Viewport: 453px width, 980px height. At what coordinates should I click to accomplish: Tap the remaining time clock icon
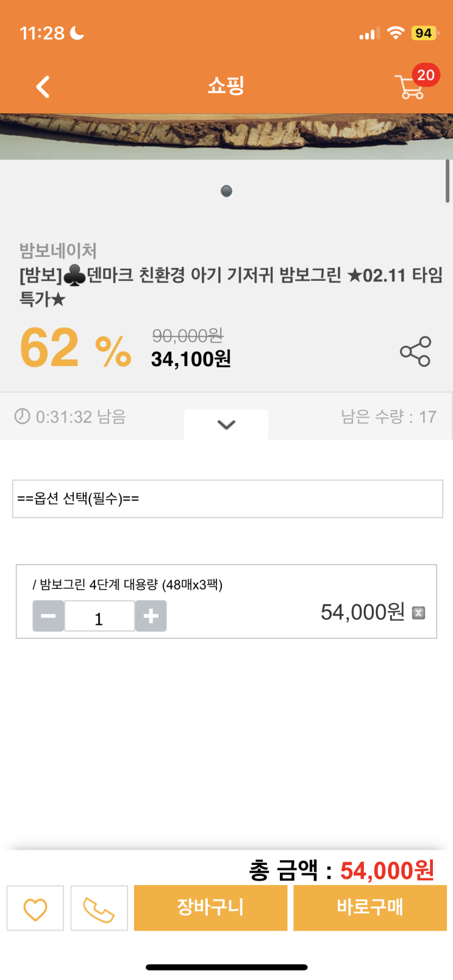pyautogui.click(x=23, y=416)
